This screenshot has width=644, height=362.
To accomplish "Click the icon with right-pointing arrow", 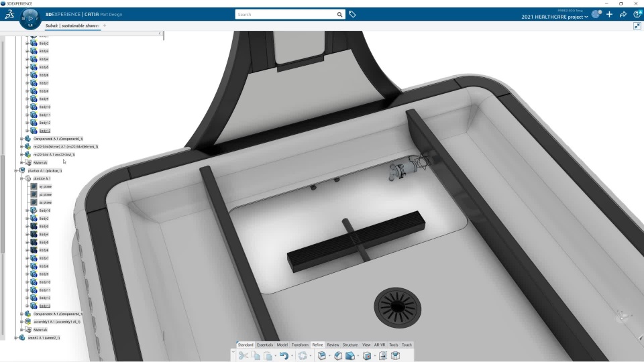I will [383, 355].
